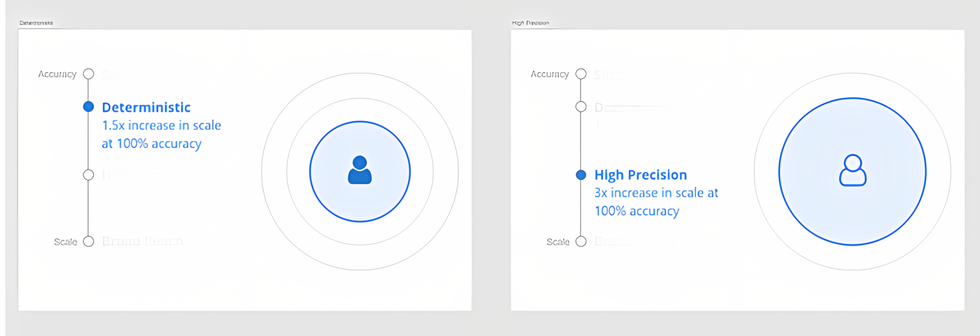Click the blue "High Precision" heading
Viewport: 980px width, 336px height.
641,175
